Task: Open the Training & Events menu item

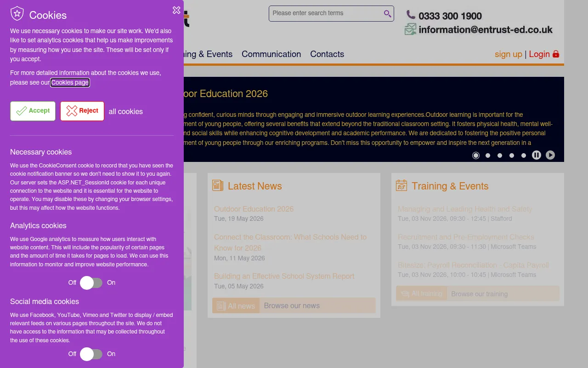Action: tap(208, 54)
